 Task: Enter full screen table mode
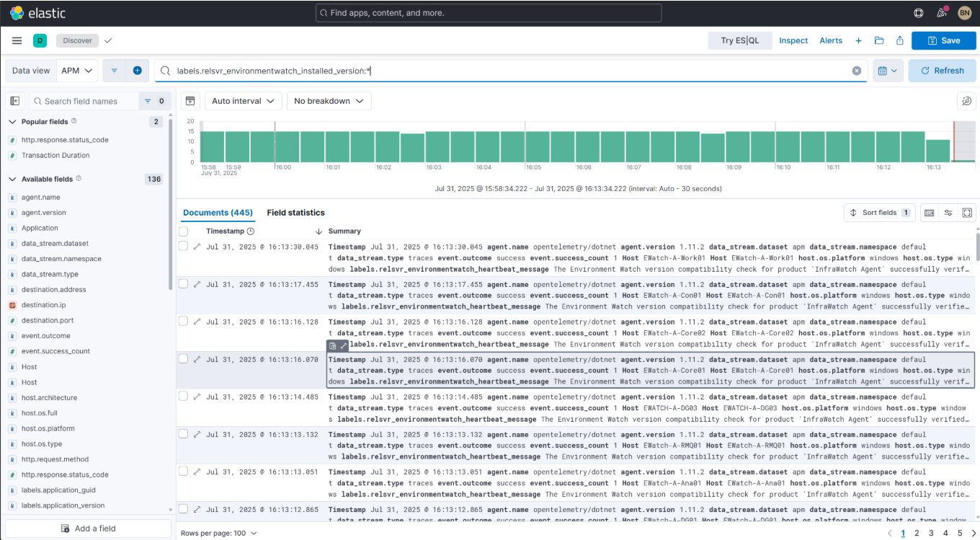(x=967, y=213)
